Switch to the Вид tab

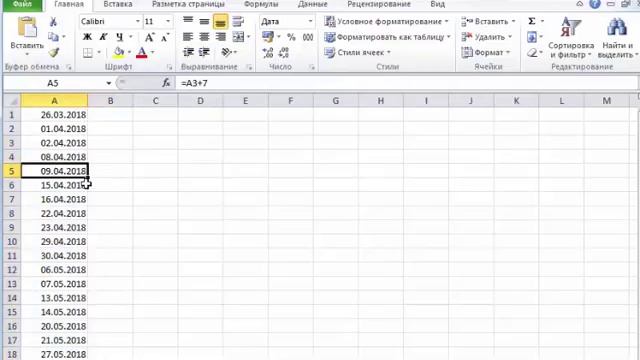pyautogui.click(x=438, y=4)
